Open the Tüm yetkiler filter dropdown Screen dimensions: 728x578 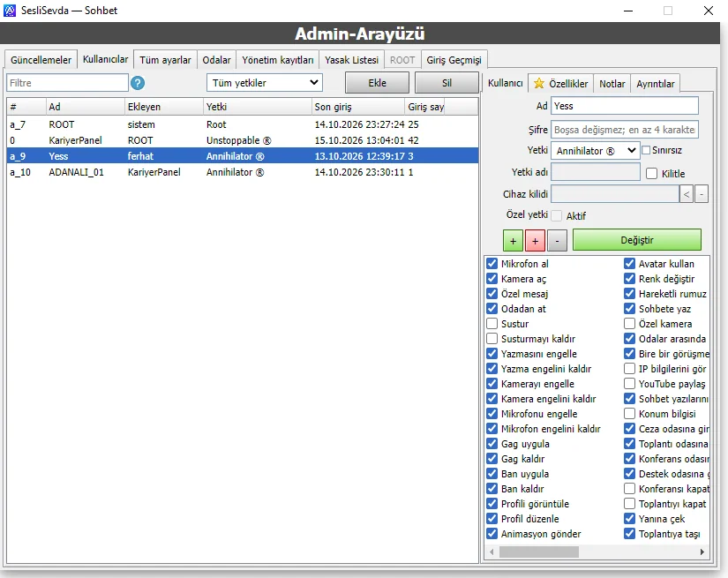(265, 83)
